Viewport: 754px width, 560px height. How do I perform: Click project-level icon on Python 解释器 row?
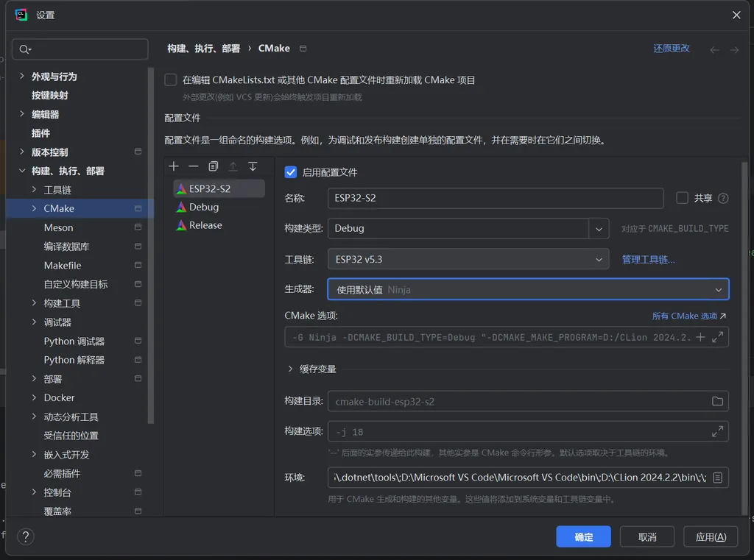pyautogui.click(x=138, y=360)
